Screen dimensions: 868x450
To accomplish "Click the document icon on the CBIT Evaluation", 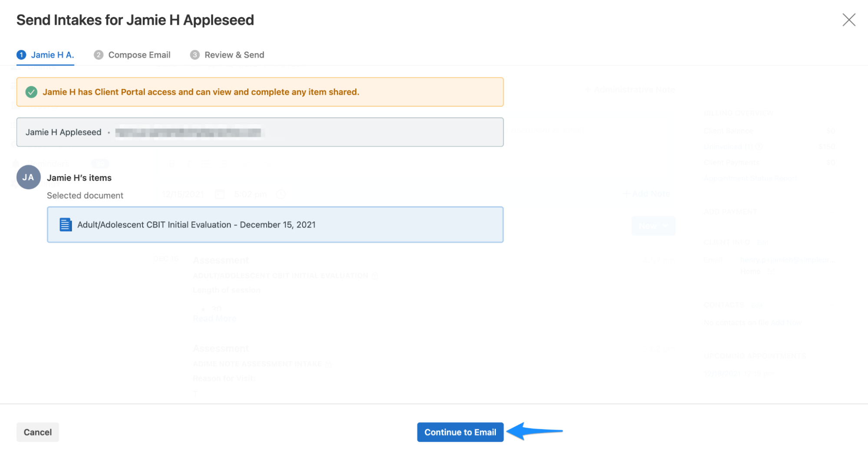I will pos(66,225).
